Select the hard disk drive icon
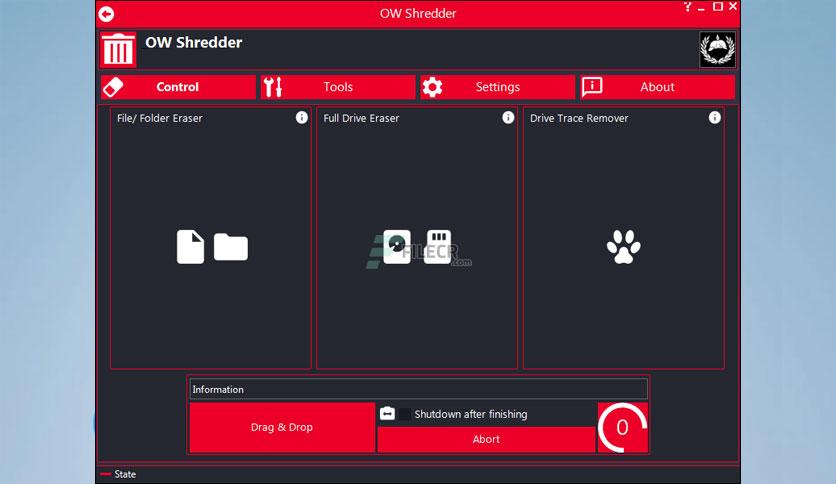This screenshot has height=484, width=836. click(397, 247)
